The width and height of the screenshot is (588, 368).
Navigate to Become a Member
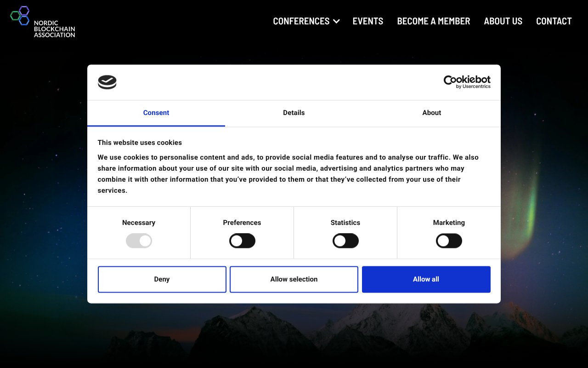433,21
